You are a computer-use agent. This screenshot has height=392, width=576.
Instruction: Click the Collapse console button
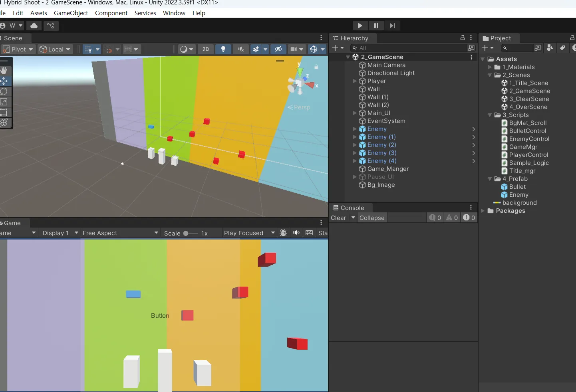pos(372,218)
